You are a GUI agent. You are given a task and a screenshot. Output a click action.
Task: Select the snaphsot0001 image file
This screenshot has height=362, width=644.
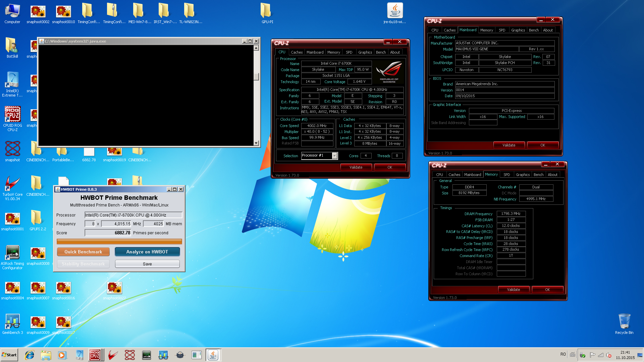click(12, 221)
